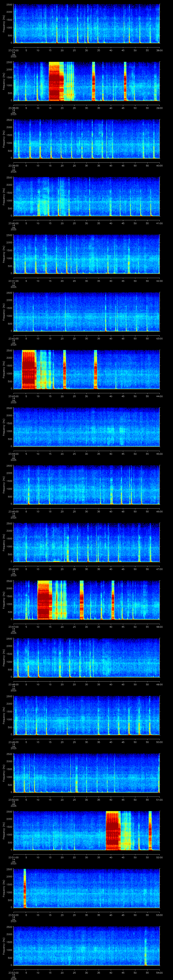The width and height of the screenshot is (173, 980).
Task: Select the burst near 28s in the 23:47:00 spectrogram
Action: pos(82,600)
